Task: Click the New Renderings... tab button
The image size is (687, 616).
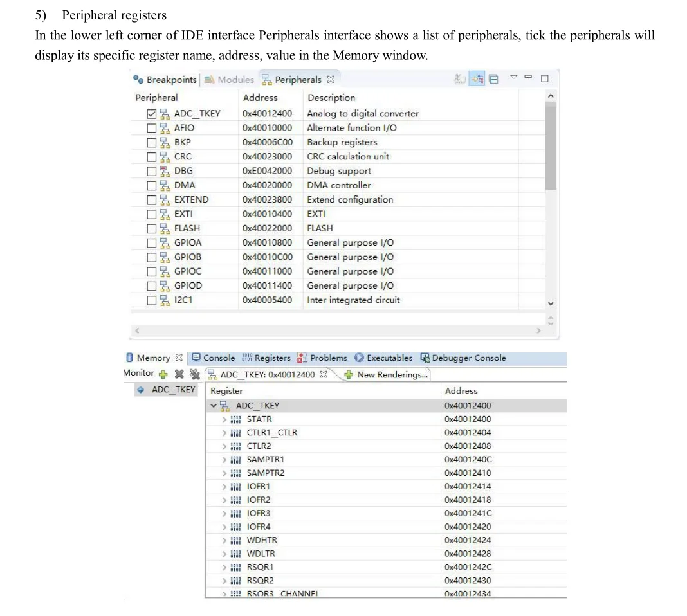Action: [386, 375]
